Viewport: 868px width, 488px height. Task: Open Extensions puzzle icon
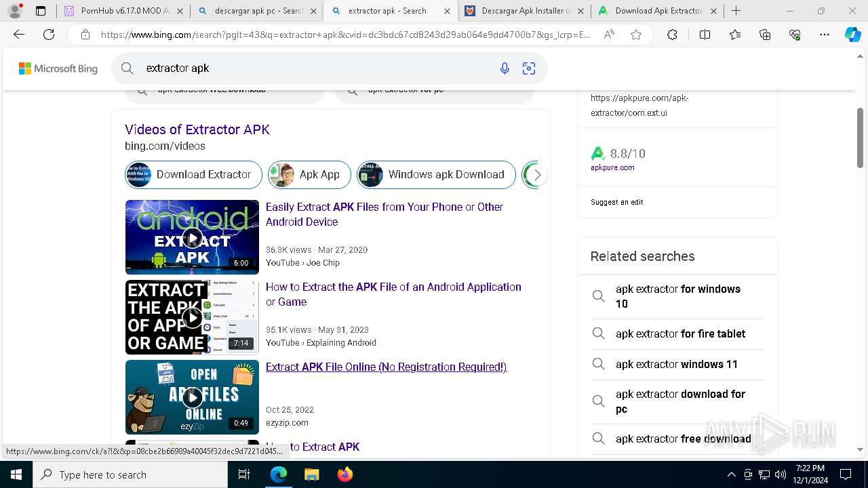[x=672, y=35]
